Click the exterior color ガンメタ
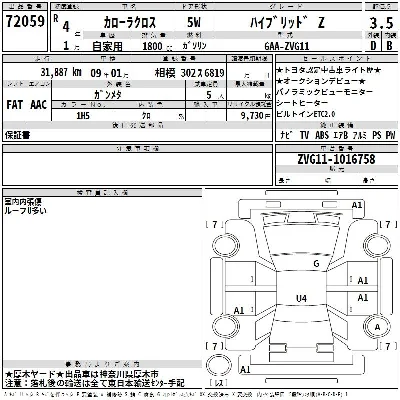This screenshot has height=400, width=400. pos(108,95)
